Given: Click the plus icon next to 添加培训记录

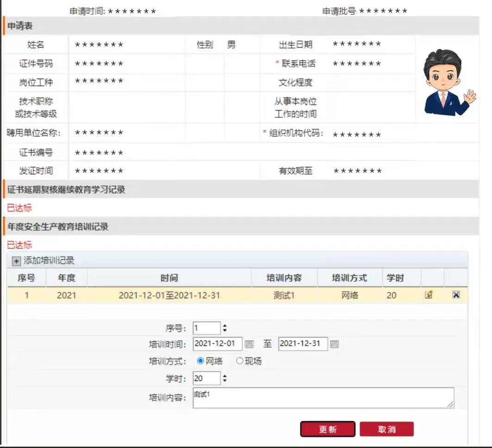Looking at the screenshot, I should click(17, 260).
